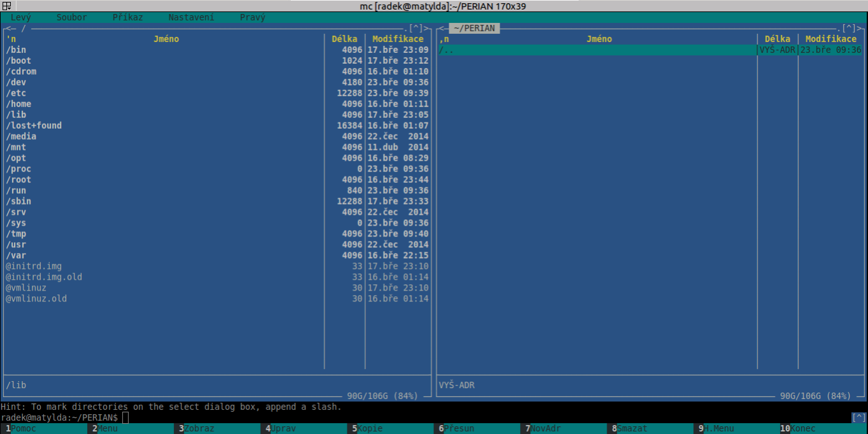Sort left panel by Délka column
Image resolution: width=868 pixels, height=434 pixels.
coord(344,39)
